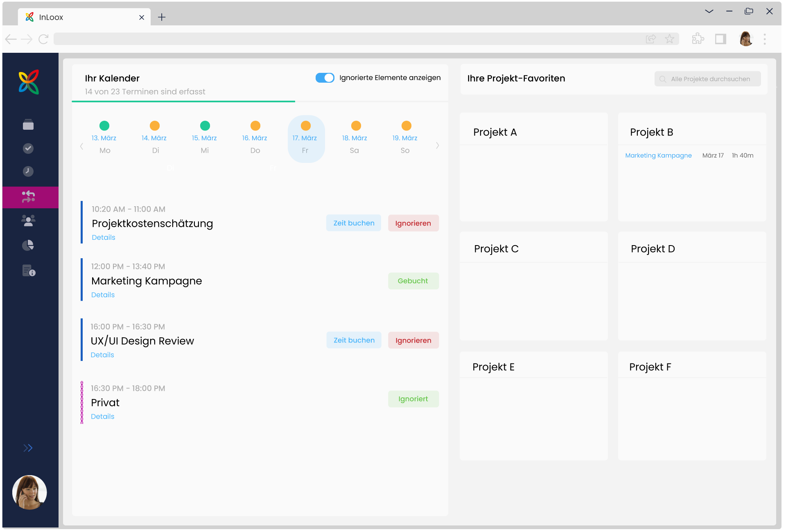
Task: Open Details of Projektkostenschätzung
Action: pyautogui.click(x=104, y=237)
